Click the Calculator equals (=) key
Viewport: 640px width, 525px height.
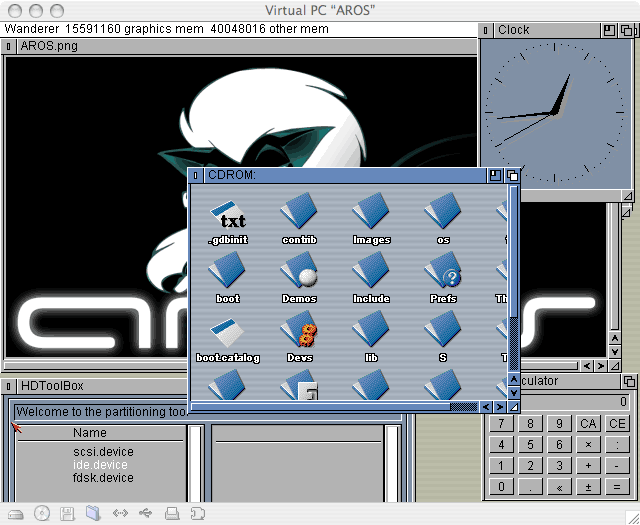coord(617,487)
